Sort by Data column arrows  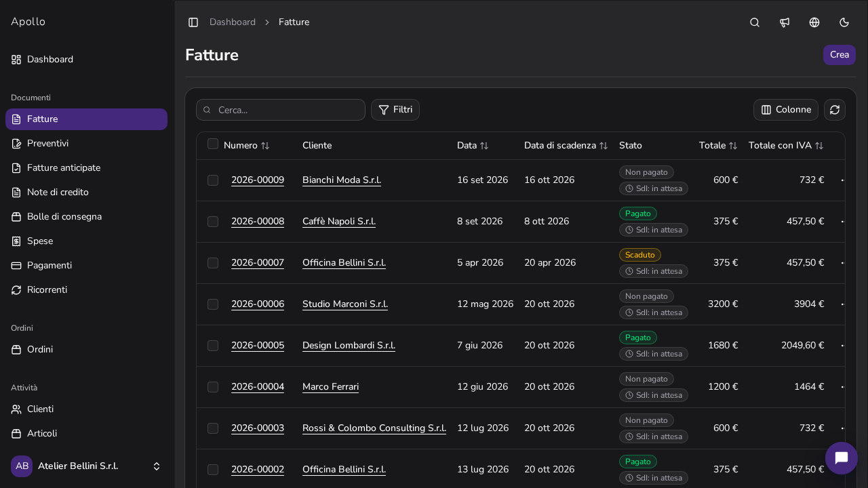click(484, 146)
